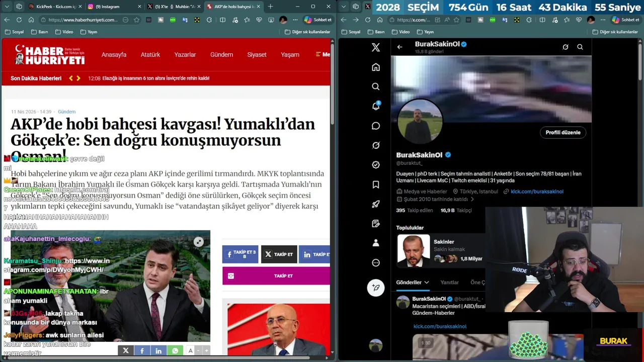Open kick.com/buraksakinol link in bio
This screenshot has width=644, height=362.
pyautogui.click(x=537, y=191)
